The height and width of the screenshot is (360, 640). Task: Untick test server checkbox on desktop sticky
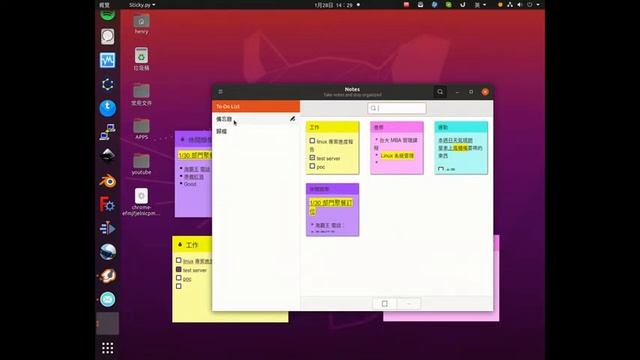[x=178, y=269]
